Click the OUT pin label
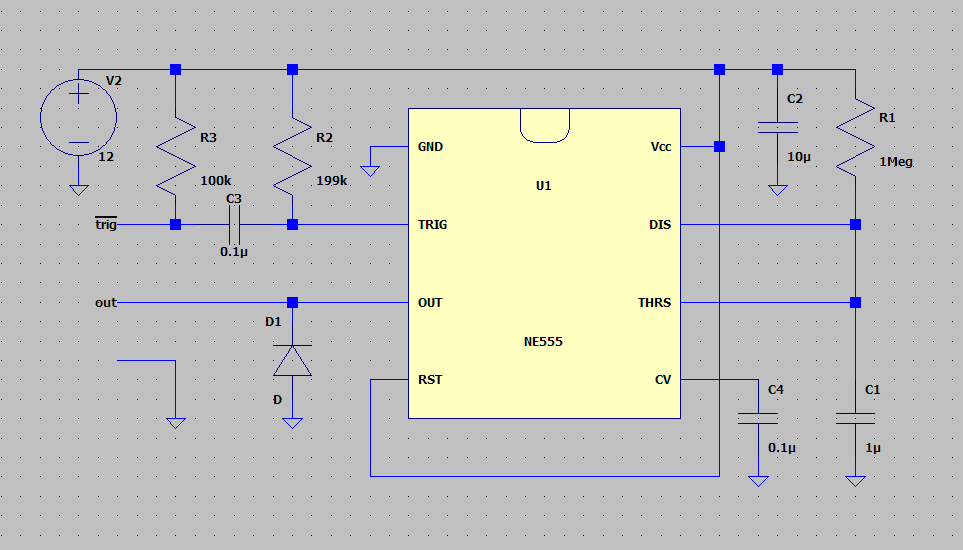 click(x=430, y=303)
